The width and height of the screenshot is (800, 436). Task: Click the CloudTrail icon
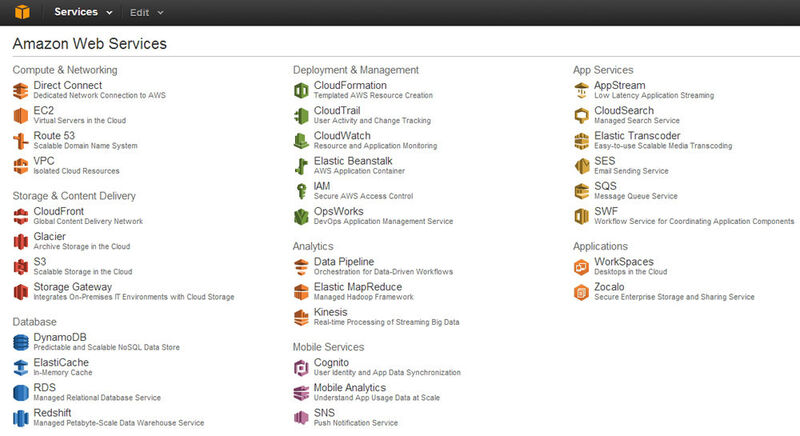pos(301,116)
